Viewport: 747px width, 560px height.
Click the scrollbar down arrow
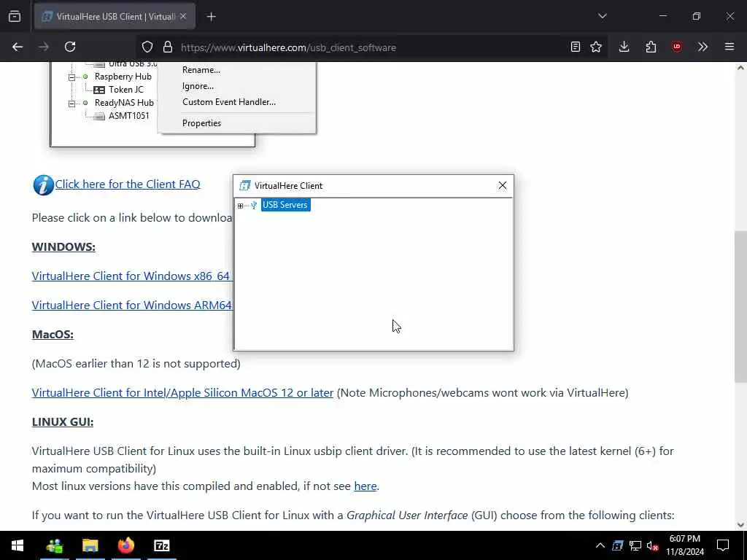(740, 525)
